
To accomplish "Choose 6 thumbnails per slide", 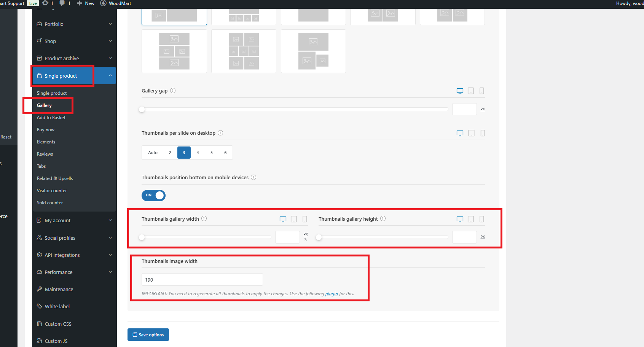I will tap(225, 153).
